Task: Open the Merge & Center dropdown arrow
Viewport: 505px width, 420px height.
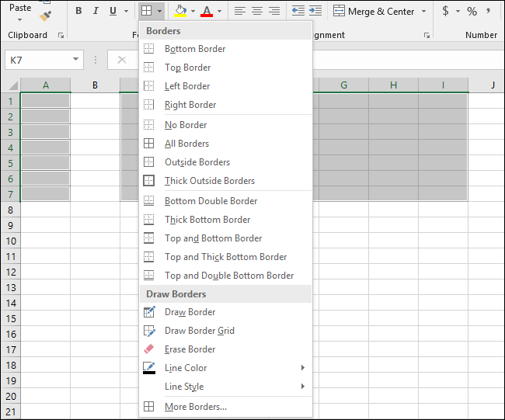Action: 423,11
